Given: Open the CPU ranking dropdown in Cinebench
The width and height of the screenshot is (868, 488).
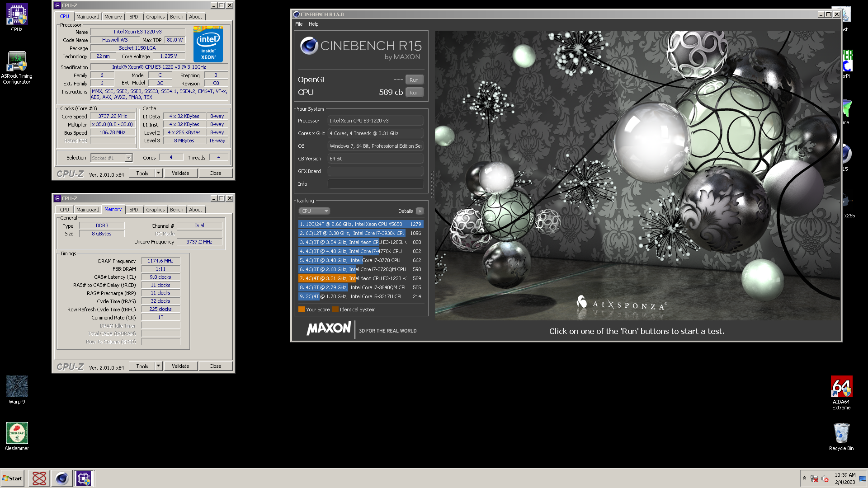Looking at the screenshot, I should (314, 211).
